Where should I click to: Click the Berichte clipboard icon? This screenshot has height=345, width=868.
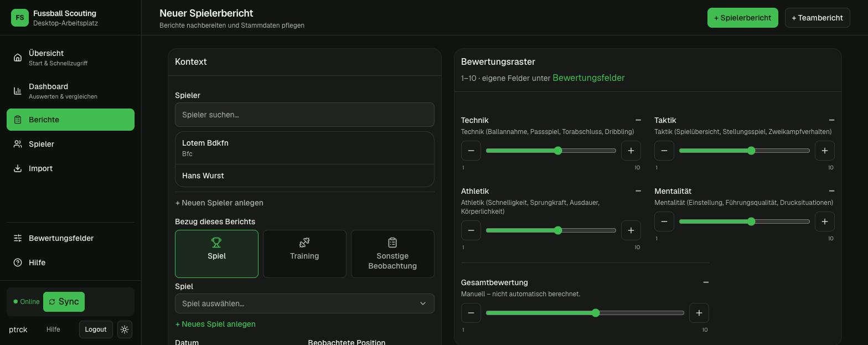click(x=18, y=120)
